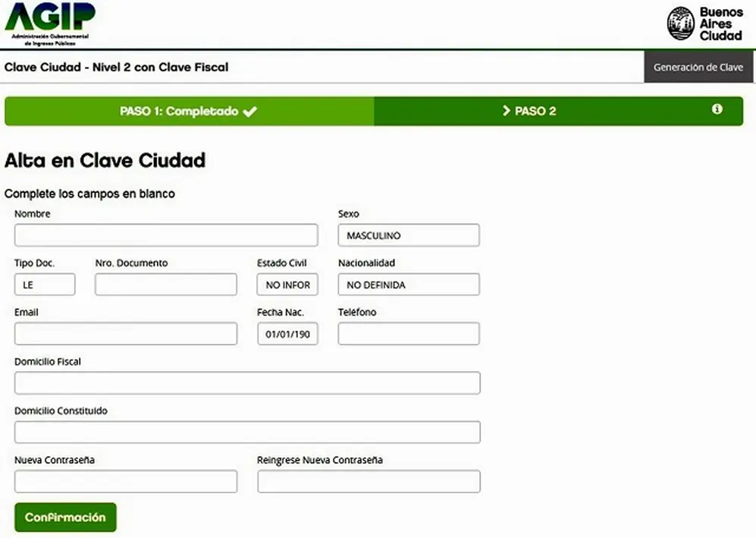Click the Buenos Aires Ciudad emblem
The image size is (756, 538).
pyautogui.click(x=681, y=24)
